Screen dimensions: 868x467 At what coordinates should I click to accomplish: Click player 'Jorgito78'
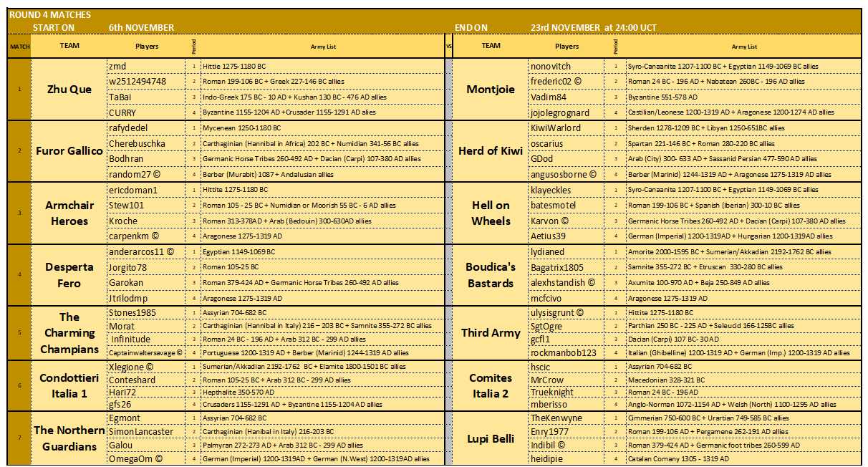[127, 267]
